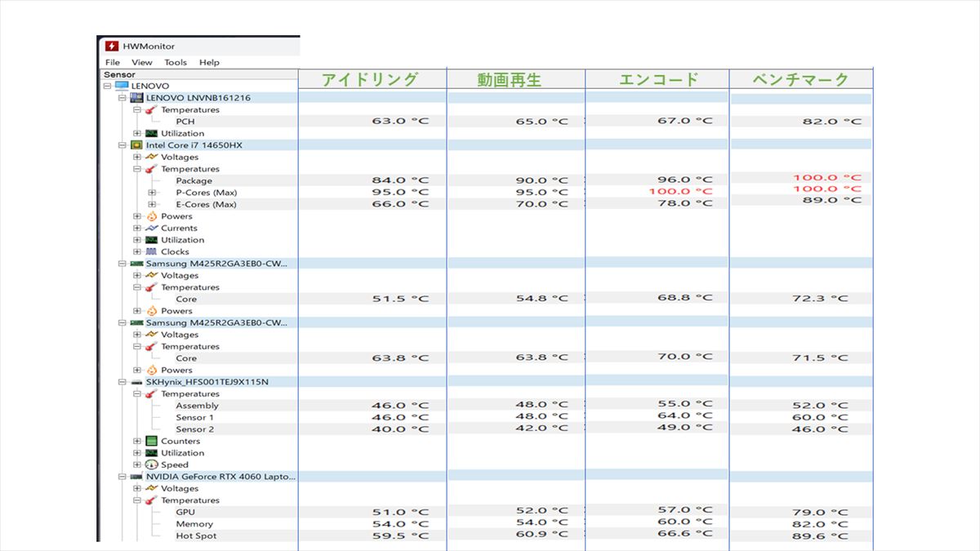Screen dimensions: 980x551
Task: Open the View menu
Action: pos(142,62)
